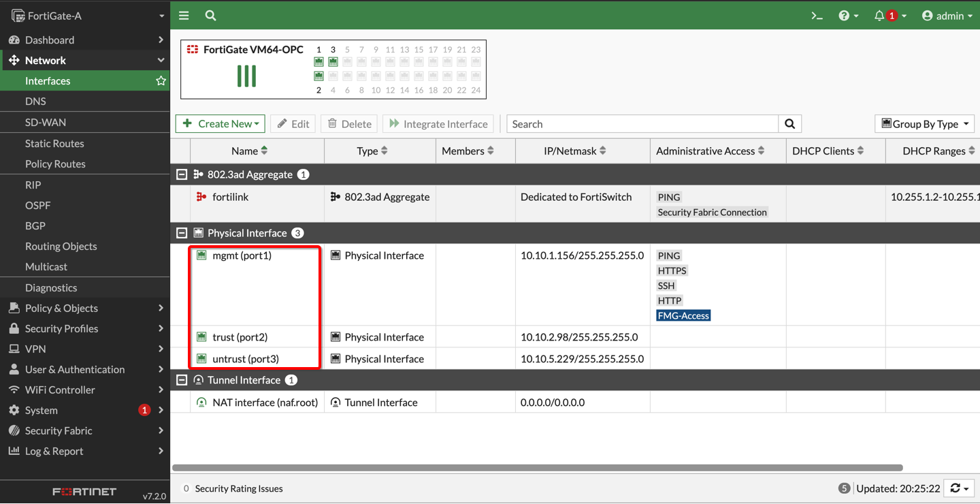Collapse the Tunnel Interface group
Screen dimensions: 980x504
[x=182, y=380]
